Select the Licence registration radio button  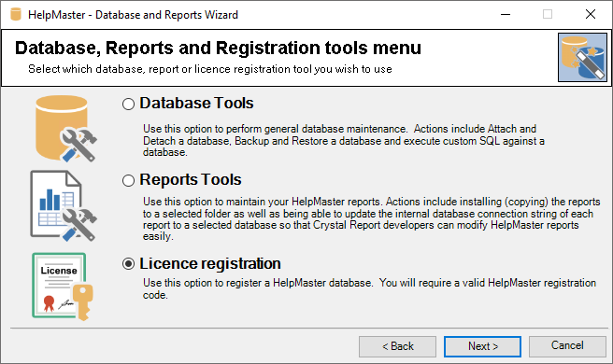pos(128,264)
